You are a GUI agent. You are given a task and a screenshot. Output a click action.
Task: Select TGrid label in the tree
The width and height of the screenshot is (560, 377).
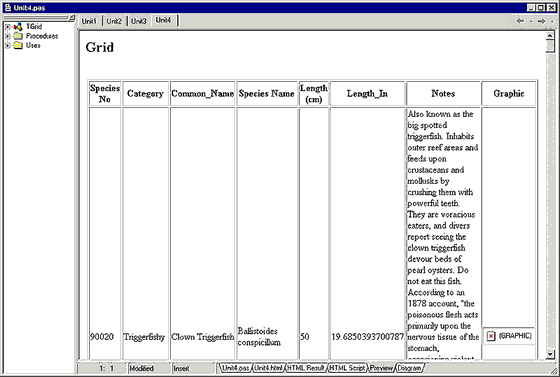pyautogui.click(x=34, y=27)
